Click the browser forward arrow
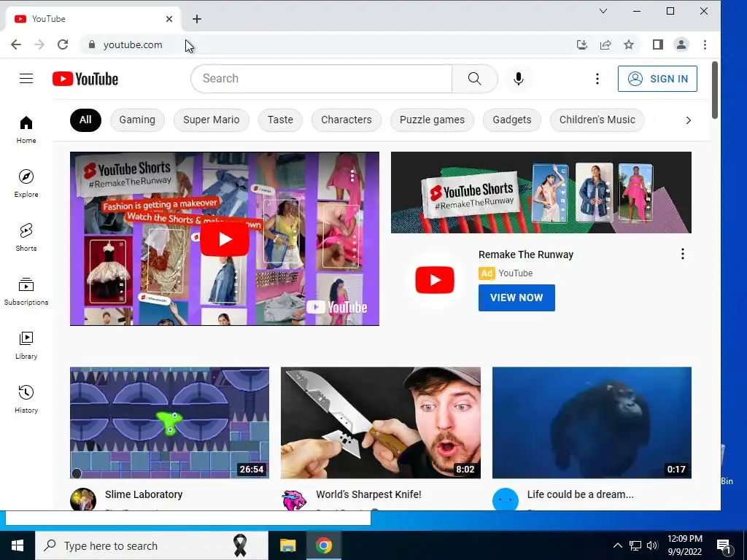Image resolution: width=747 pixels, height=560 pixels. 39,44
